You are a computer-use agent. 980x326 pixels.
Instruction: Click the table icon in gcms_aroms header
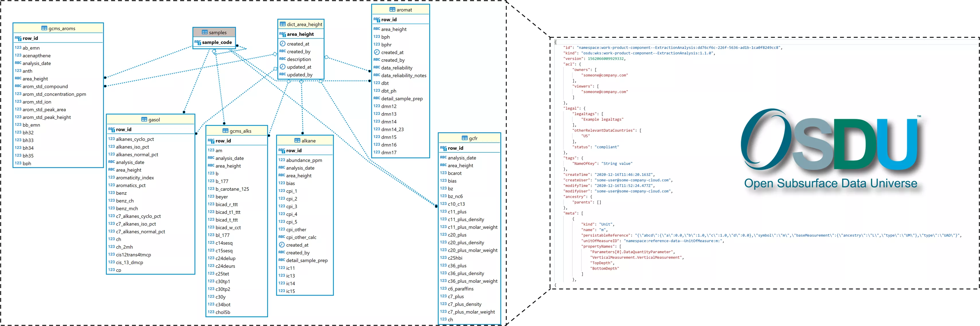[44, 28]
